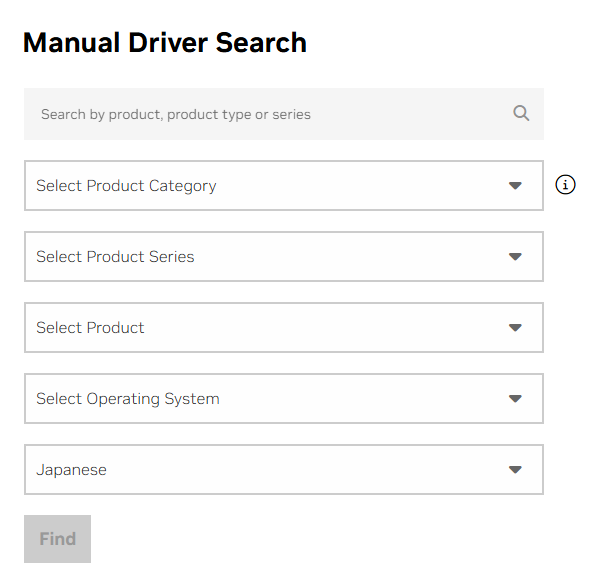Click the 'Japanese' text in the language selector
Viewport: 616px width, 580px height.
click(x=71, y=470)
